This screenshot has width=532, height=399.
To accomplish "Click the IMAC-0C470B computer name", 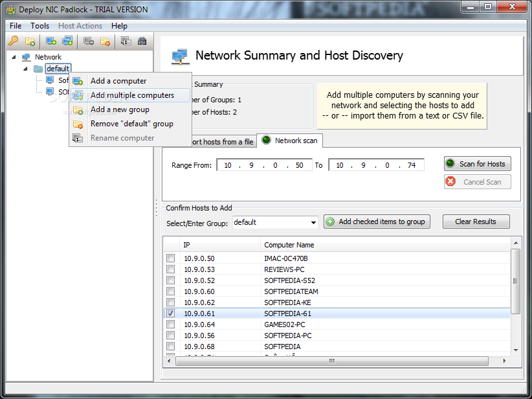I will (x=285, y=258).
